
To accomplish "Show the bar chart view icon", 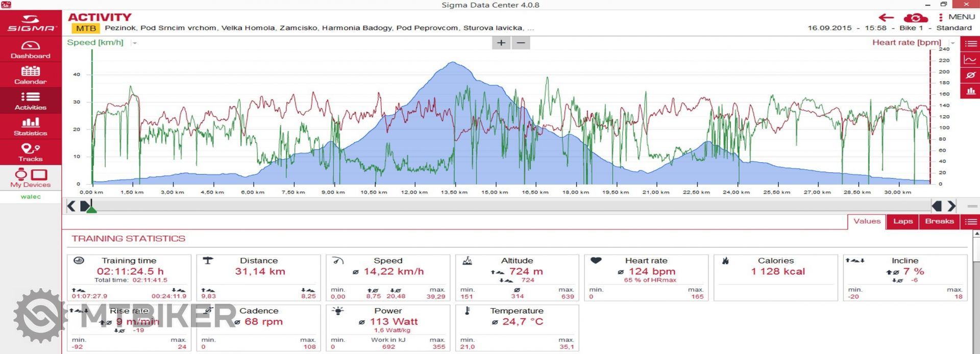I will [970, 91].
